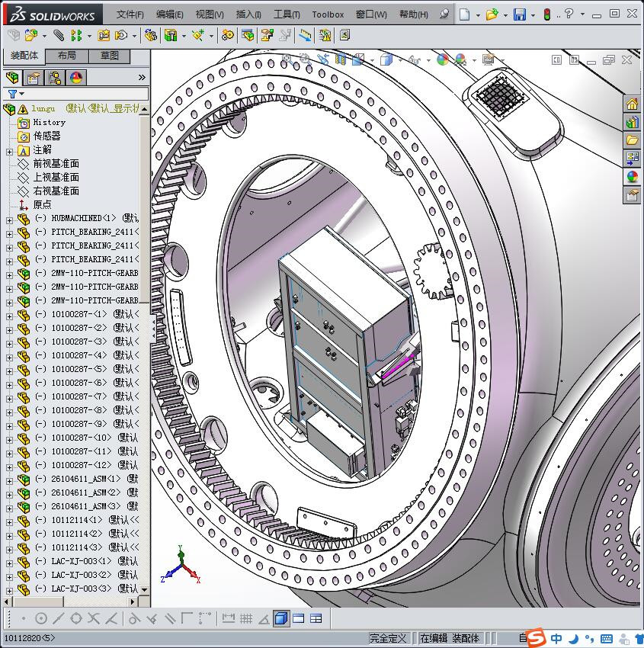This screenshot has height=648, width=644.
Task: Open the Appearances tab in task pane
Action: 632,177
